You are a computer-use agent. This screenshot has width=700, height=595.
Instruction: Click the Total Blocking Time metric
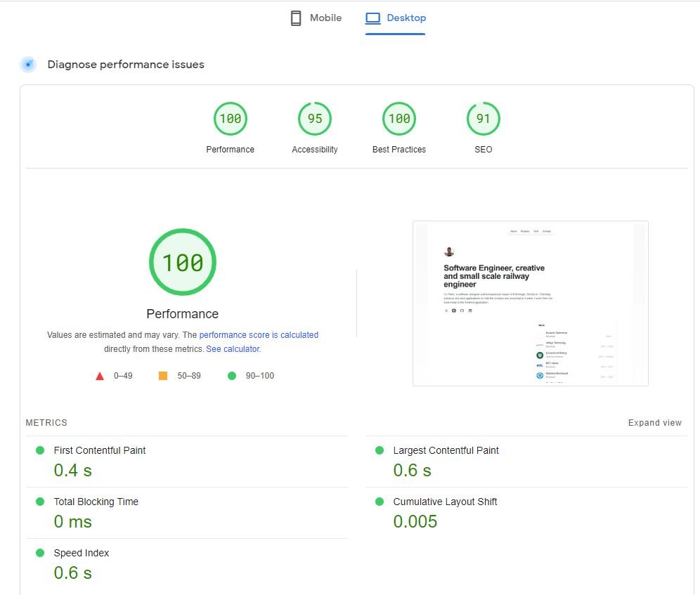(96, 502)
